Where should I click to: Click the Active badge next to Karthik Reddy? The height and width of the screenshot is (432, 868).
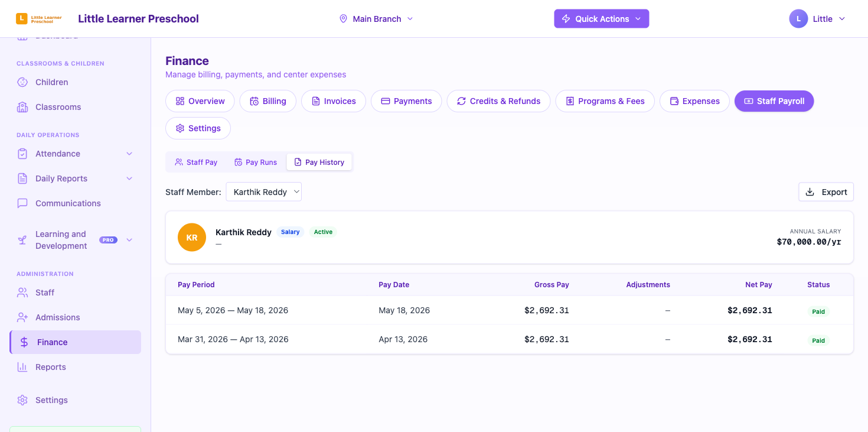(x=323, y=232)
